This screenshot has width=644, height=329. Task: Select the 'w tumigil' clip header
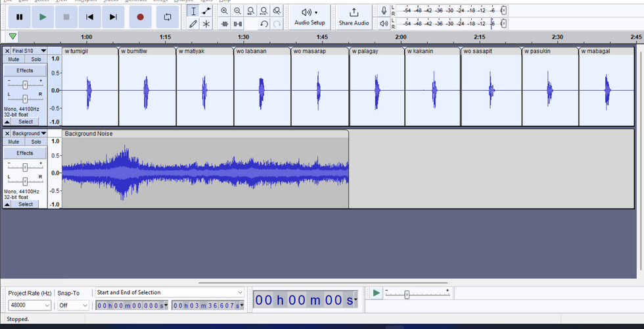[91, 51]
